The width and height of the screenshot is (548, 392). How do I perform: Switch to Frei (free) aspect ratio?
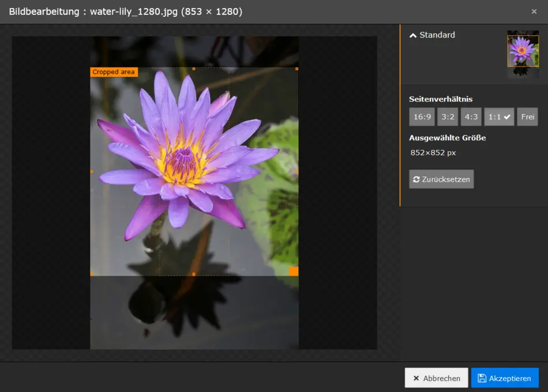(527, 116)
